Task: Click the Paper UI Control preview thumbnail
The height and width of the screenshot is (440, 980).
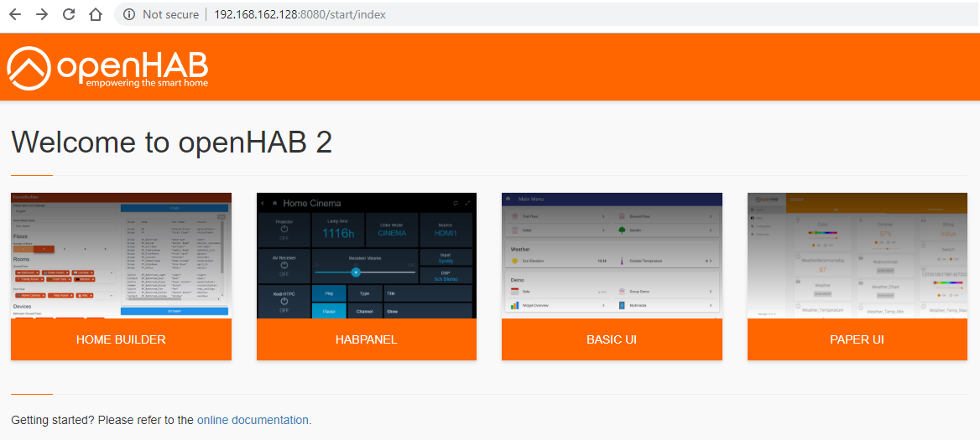Action: click(857, 256)
